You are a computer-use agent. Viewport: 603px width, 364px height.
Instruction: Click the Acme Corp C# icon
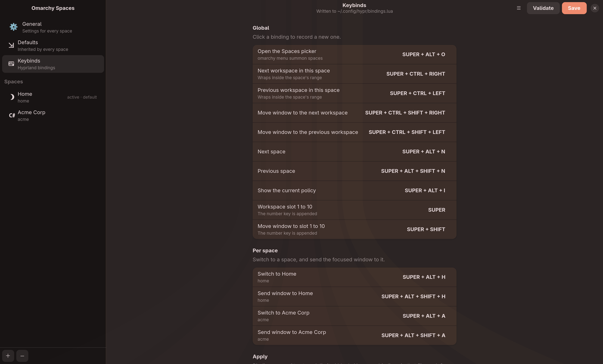point(12,115)
